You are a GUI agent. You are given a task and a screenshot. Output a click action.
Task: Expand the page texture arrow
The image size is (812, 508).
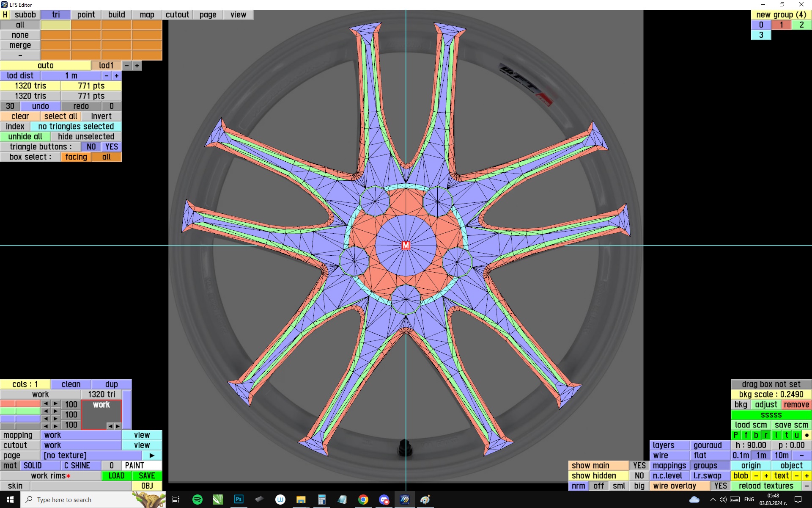tap(152, 456)
